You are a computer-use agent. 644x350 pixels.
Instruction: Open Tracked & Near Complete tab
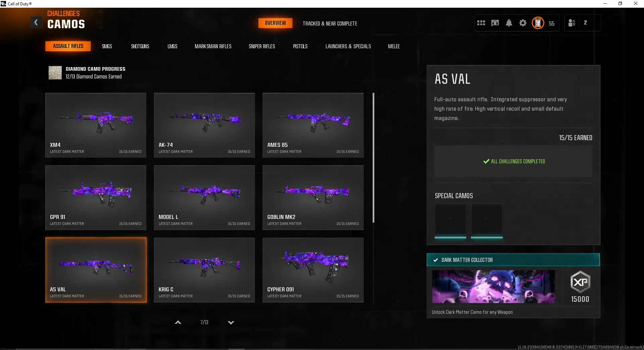point(330,23)
